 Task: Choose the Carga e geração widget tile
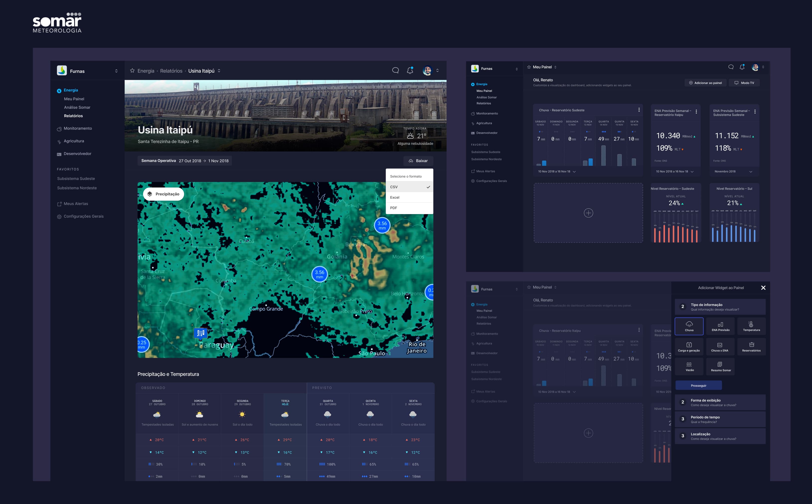(x=689, y=347)
